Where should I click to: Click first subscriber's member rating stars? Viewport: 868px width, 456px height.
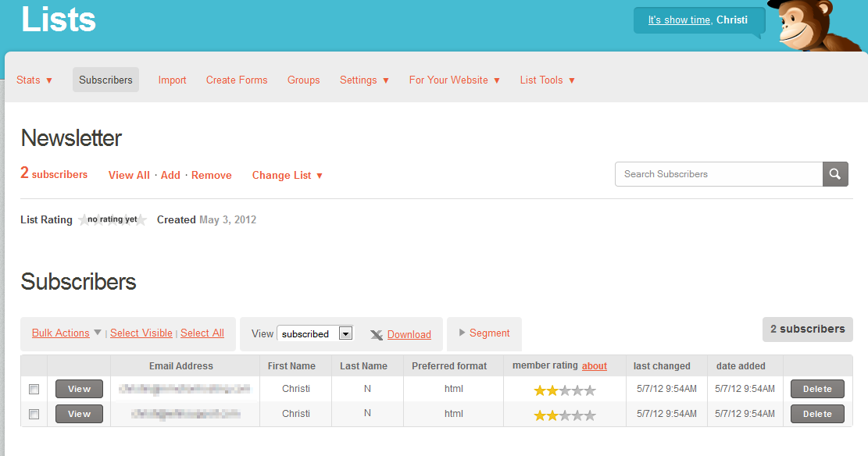[564, 390]
